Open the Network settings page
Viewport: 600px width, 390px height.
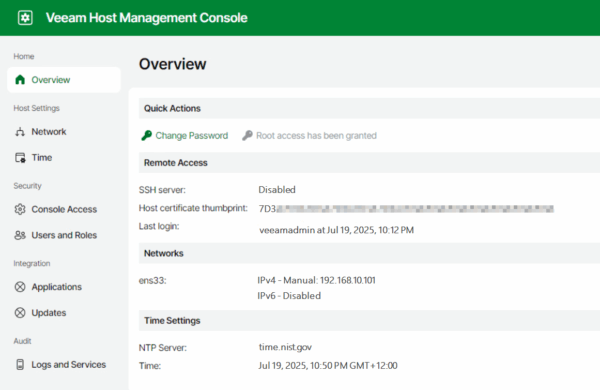point(49,132)
